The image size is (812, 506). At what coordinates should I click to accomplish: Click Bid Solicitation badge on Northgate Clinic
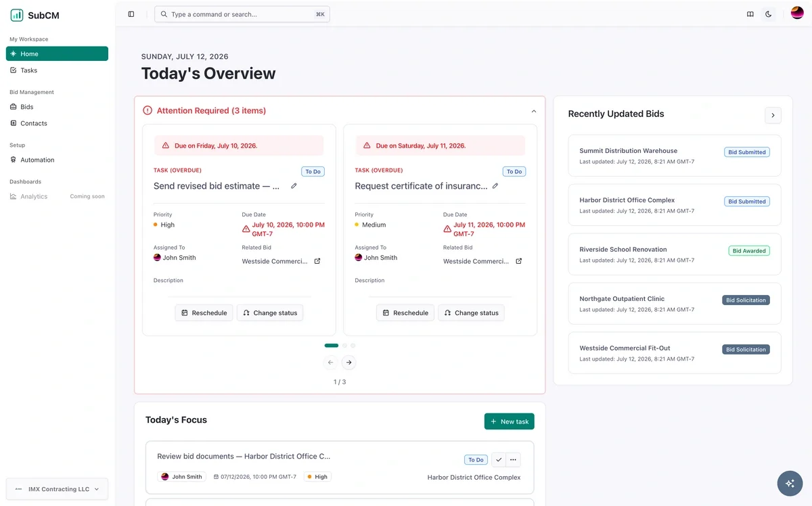click(x=746, y=300)
